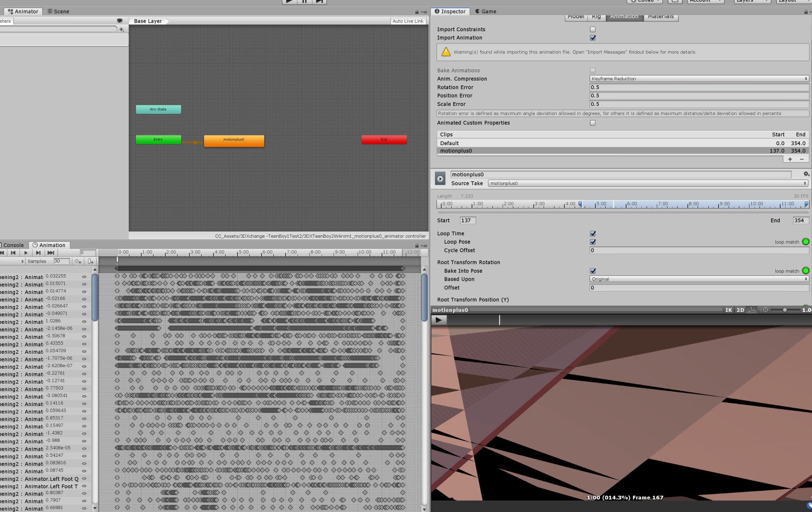Screen dimensions: 812x512
Task: Uncheck Import Animation checkbox
Action: pyautogui.click(x=593, y=38)
